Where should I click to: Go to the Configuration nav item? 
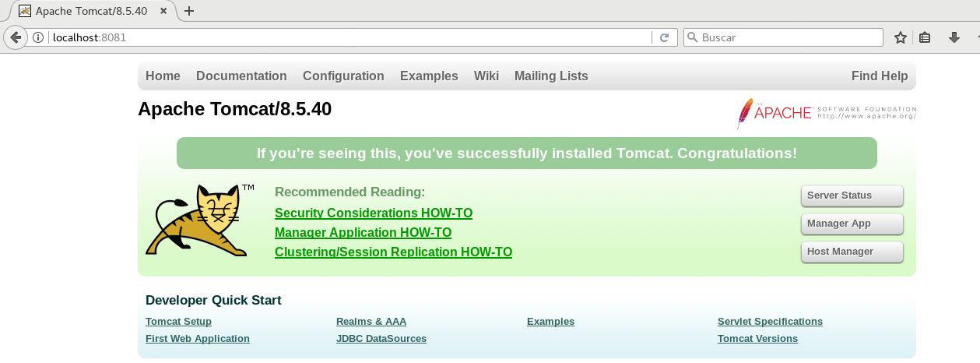tap(343, 76)
